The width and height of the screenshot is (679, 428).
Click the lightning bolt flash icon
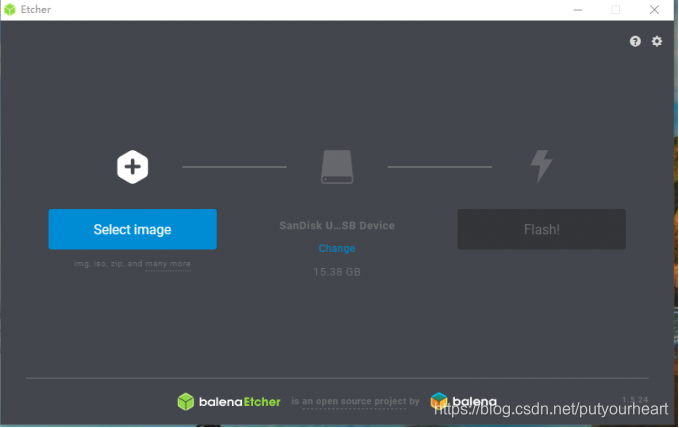[542, 166]
